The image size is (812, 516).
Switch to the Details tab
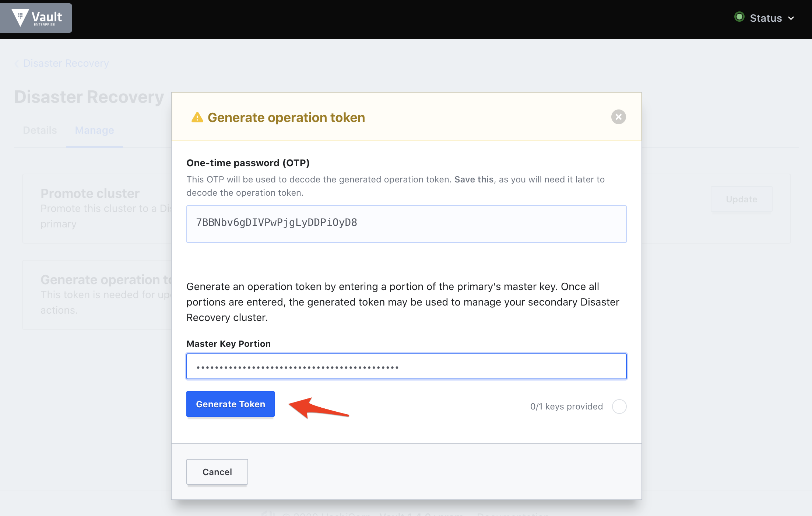pyautogui.click(x=39, y=130)
